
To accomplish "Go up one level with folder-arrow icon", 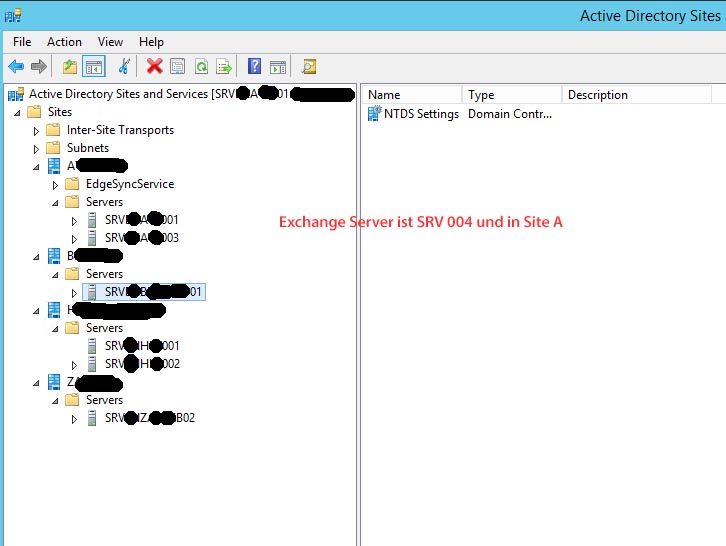I will click(70, 67).
